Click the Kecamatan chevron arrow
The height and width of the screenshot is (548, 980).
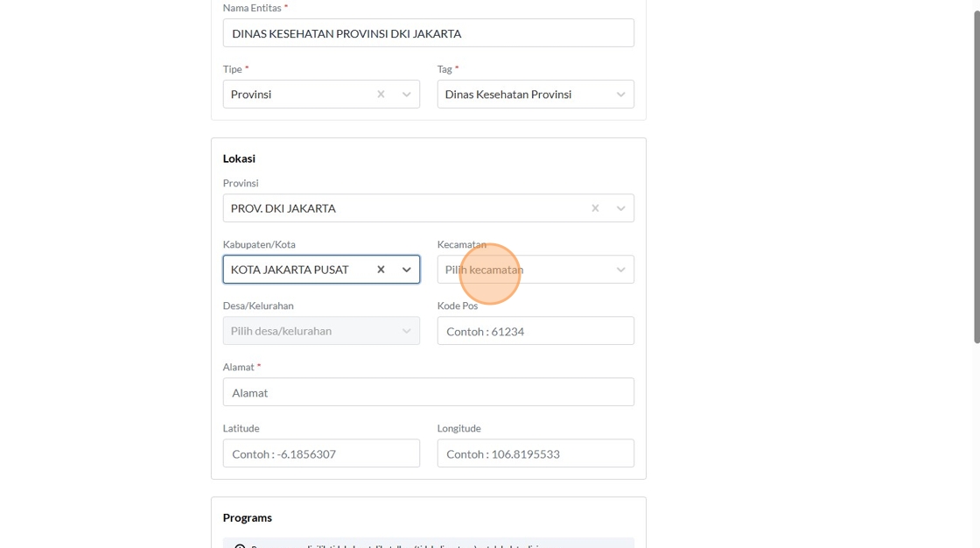621,270
